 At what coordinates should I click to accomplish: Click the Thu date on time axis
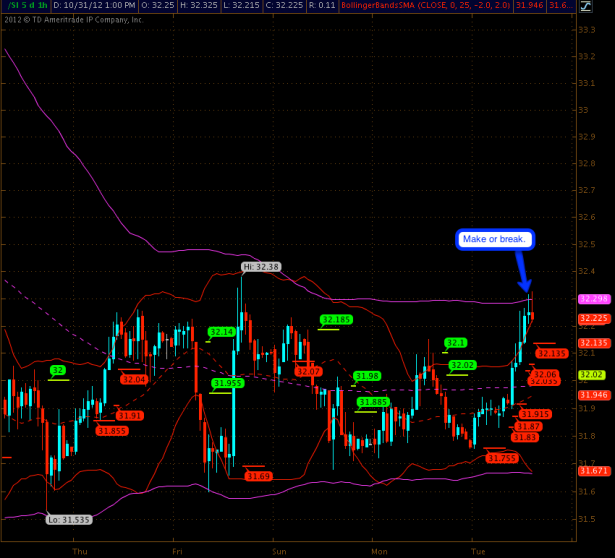(81, 550)
